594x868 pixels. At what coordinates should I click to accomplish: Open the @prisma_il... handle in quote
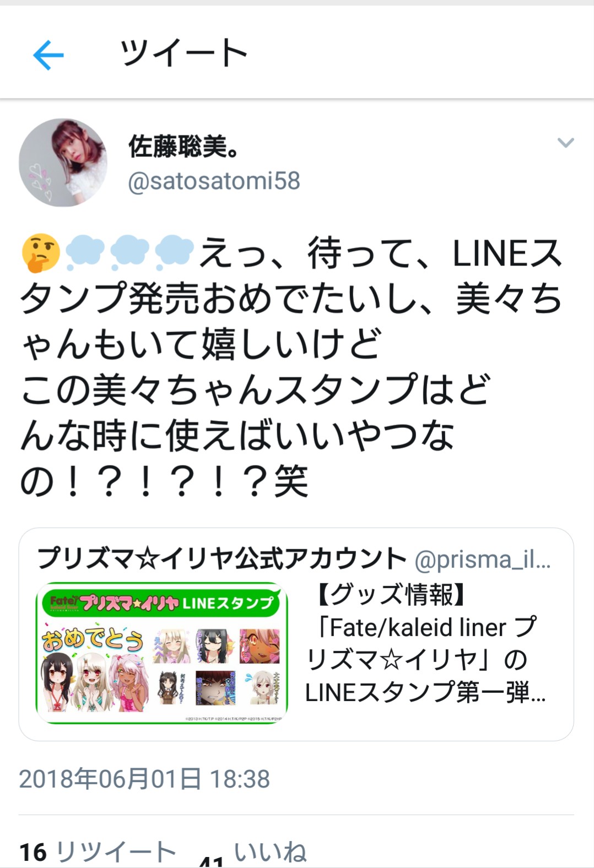click(x=483, y=560)
